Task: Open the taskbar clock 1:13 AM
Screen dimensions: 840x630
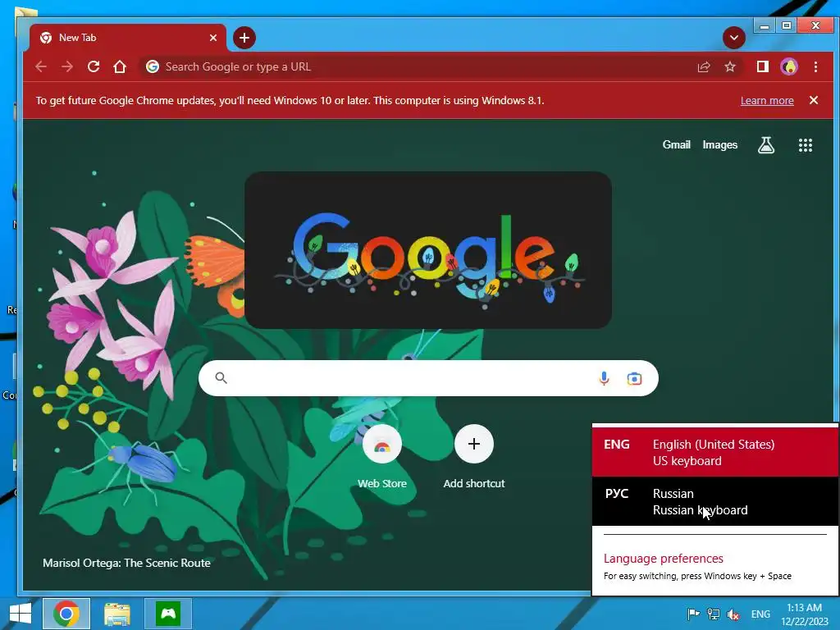Action: [x=804, y=614]
